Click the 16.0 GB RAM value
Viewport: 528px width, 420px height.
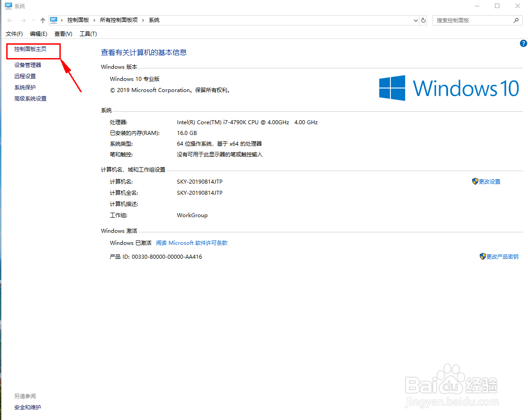pos(187,133)
